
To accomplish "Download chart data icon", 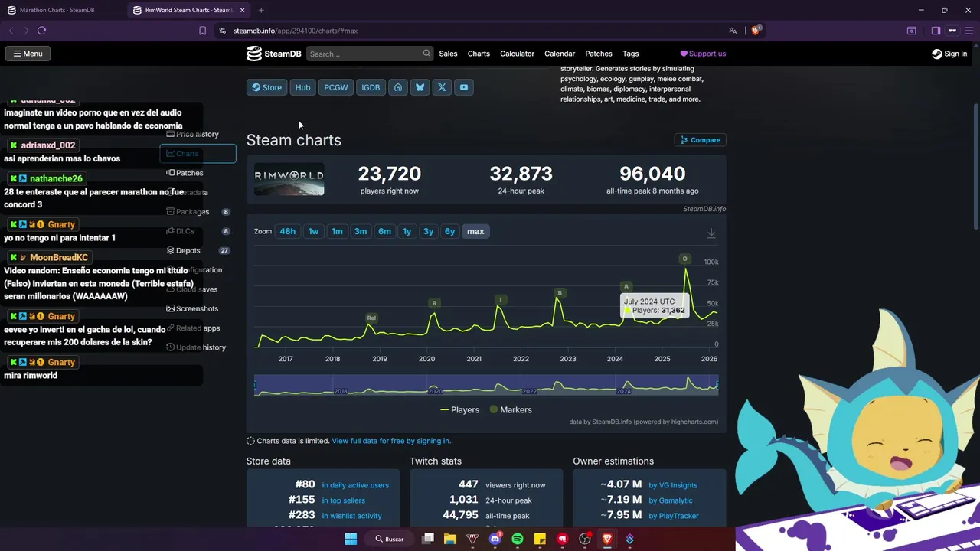I will (711, 233).
